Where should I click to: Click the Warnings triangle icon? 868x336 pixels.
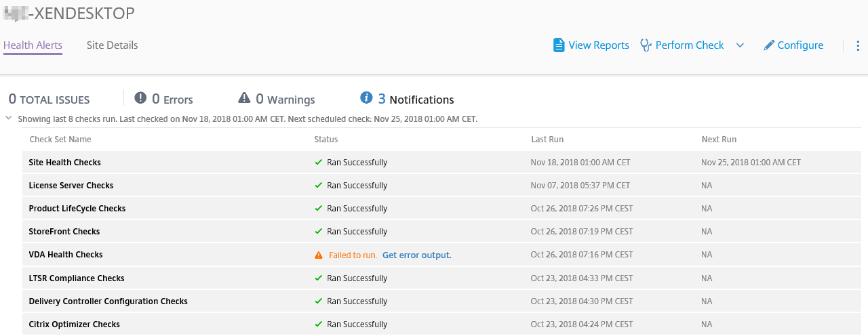pos(244,98)
